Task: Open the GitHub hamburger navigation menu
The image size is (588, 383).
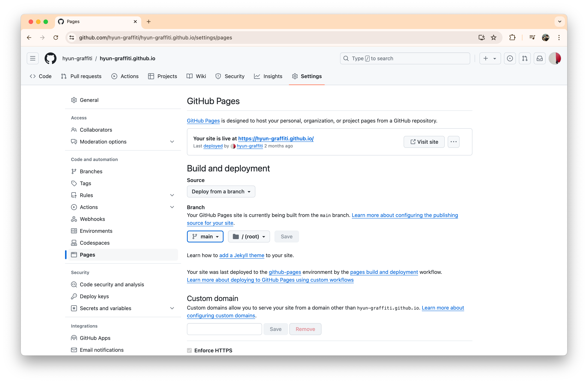Action: (33, 58)
